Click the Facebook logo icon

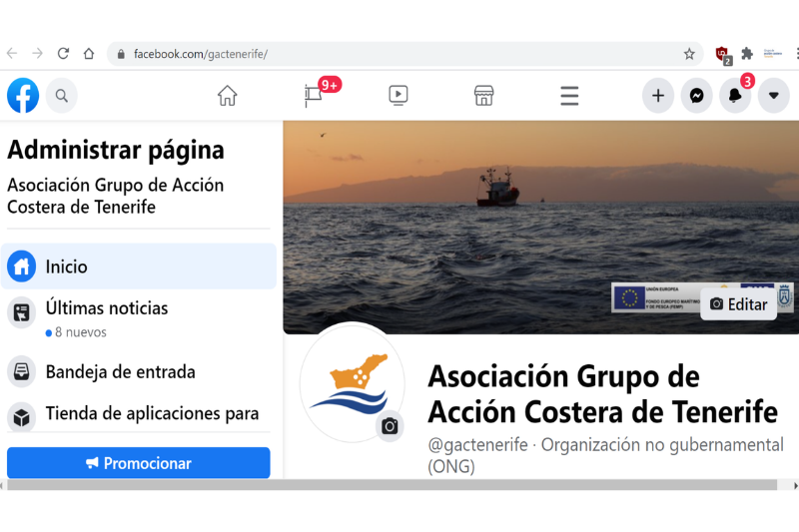[x=23, y=96]
